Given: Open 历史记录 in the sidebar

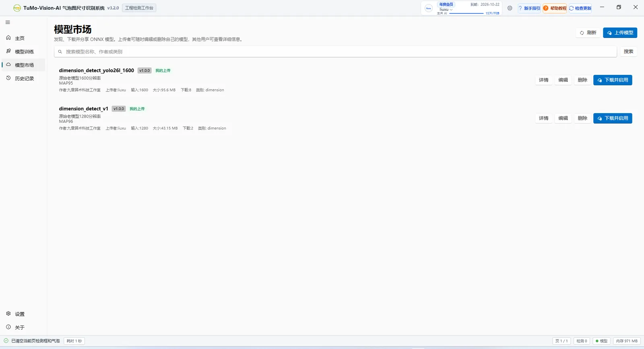Looking at the screenshot, I should tap(23, 78).
